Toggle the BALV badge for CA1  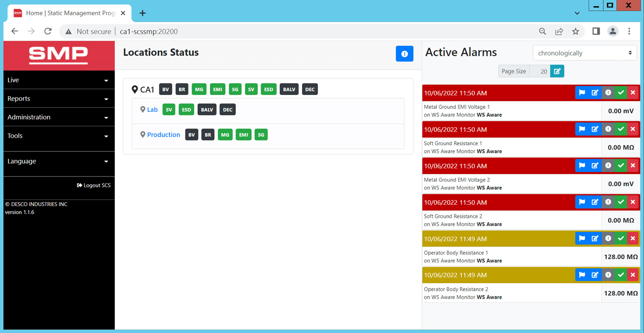pyautogui.click(x=289, y=89)
